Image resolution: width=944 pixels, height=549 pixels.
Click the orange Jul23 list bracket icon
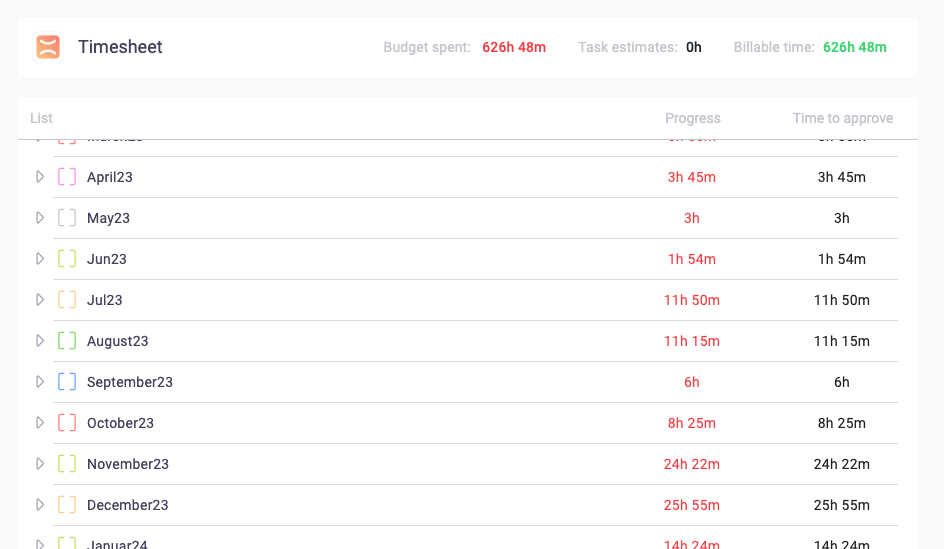(67, 300)
